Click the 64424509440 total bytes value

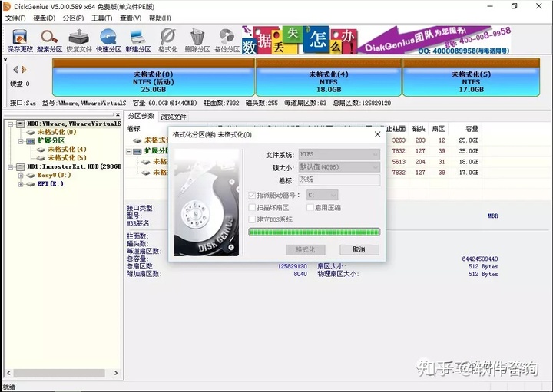pyautogui.click(x=479, y=259)
